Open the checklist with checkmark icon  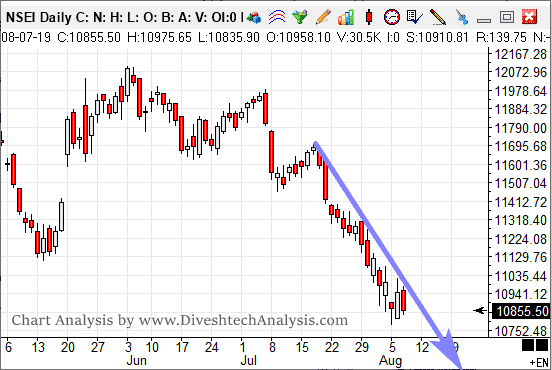(x=415, y=17)
